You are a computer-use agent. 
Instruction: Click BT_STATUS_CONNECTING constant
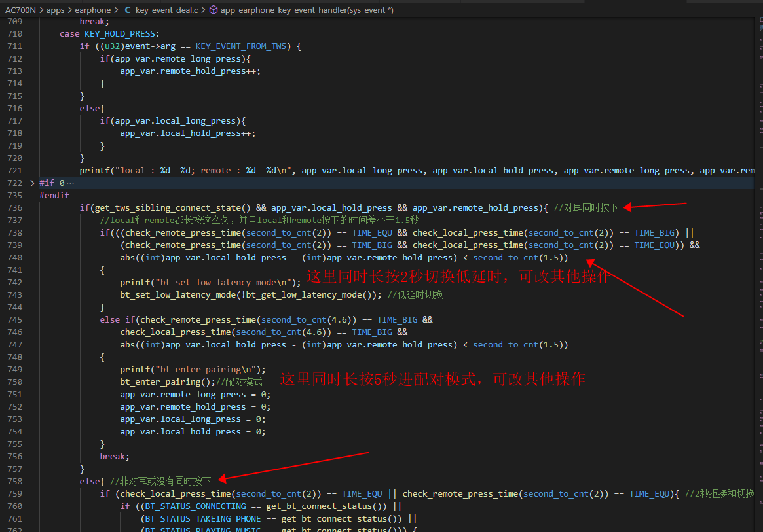[x=196, y=506]
